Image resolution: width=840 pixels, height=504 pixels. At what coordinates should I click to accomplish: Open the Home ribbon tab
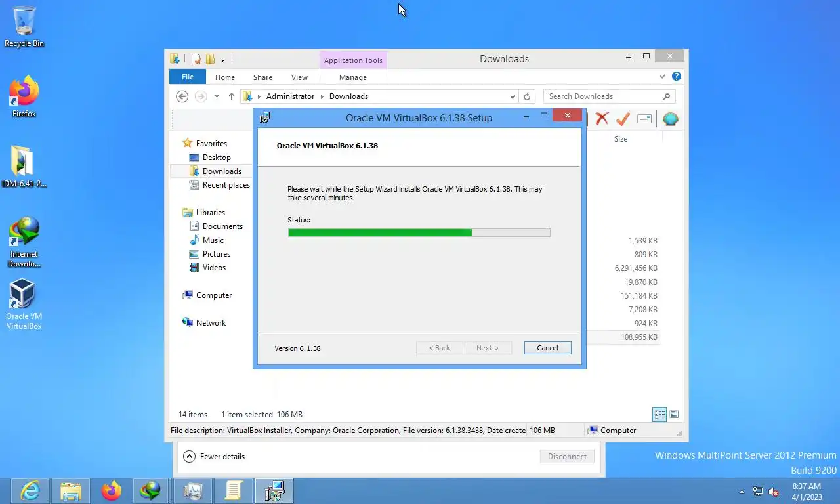coord(225,77)
